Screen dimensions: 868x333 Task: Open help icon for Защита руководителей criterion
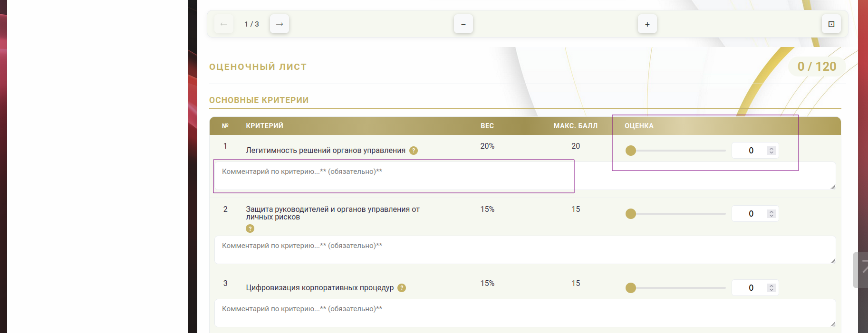click(250, 228)
